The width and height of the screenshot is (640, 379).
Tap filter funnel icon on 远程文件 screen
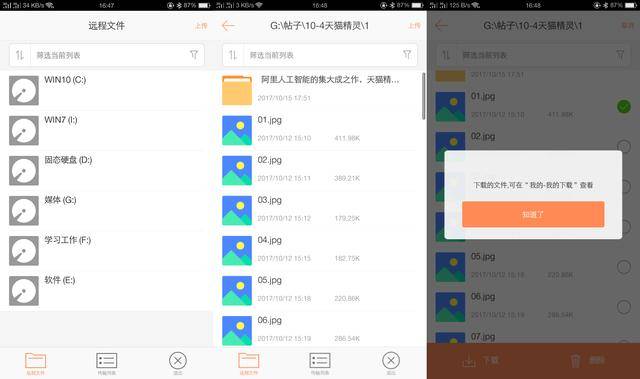pyautogui.click(x=194, y=54)
